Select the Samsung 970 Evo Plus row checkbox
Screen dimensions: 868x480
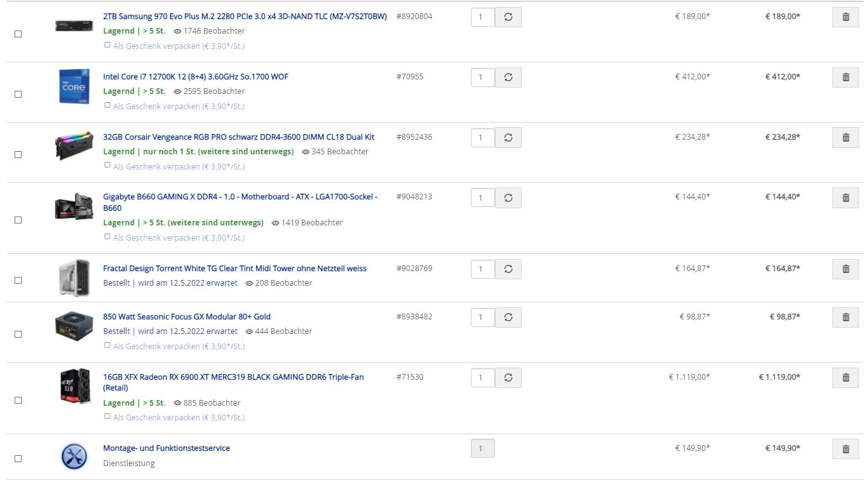(18, 34)
